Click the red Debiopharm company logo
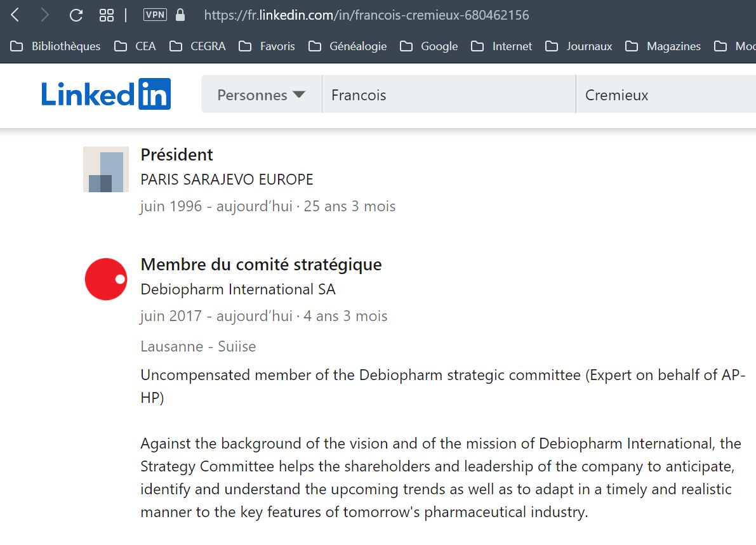756x545 pixels. (x=106, y=279)
